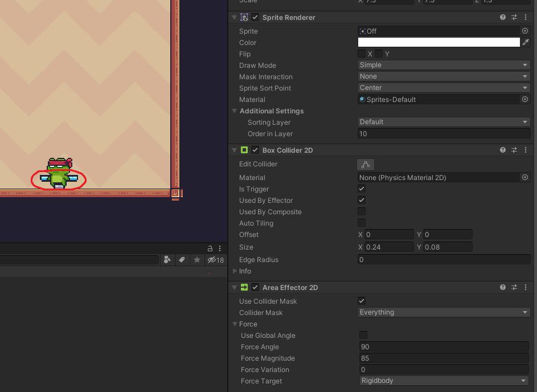Viewport: 537px width, 392px height.
Task: Enable Flip X checkbox
Action: coord(362,54)
